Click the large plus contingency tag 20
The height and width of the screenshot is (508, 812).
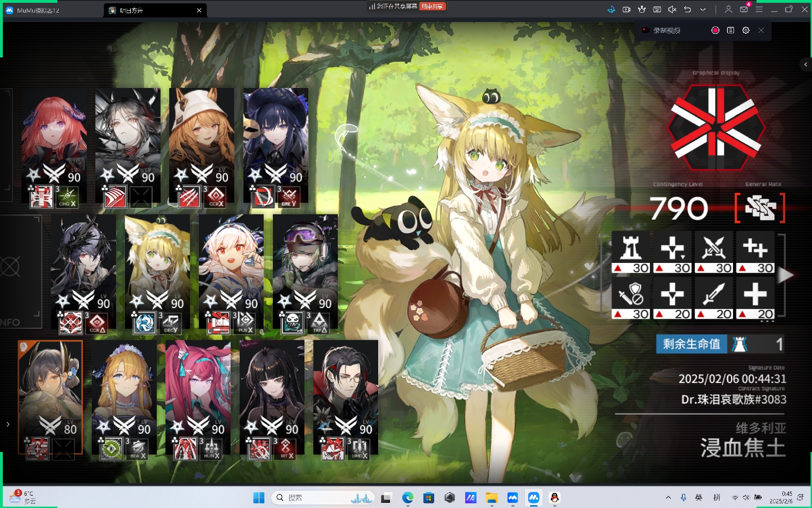755,298
